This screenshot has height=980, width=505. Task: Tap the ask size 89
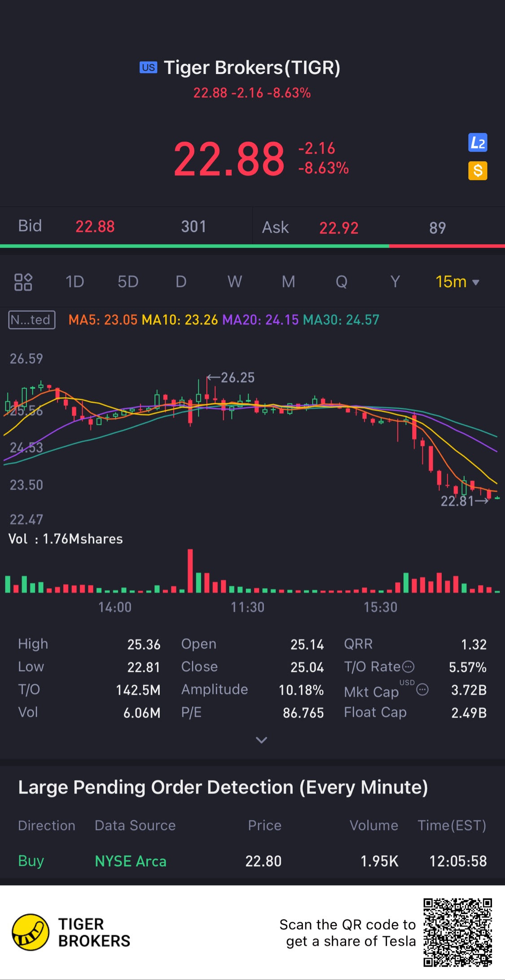click(x=438, y=228)
